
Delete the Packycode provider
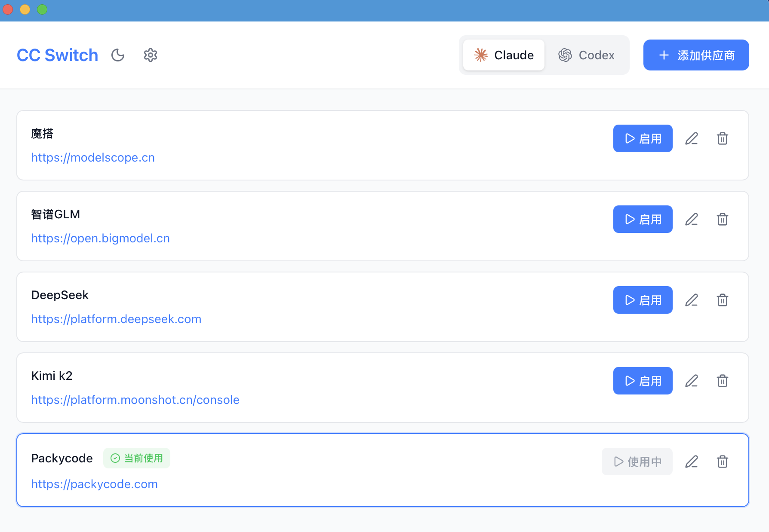723,462
